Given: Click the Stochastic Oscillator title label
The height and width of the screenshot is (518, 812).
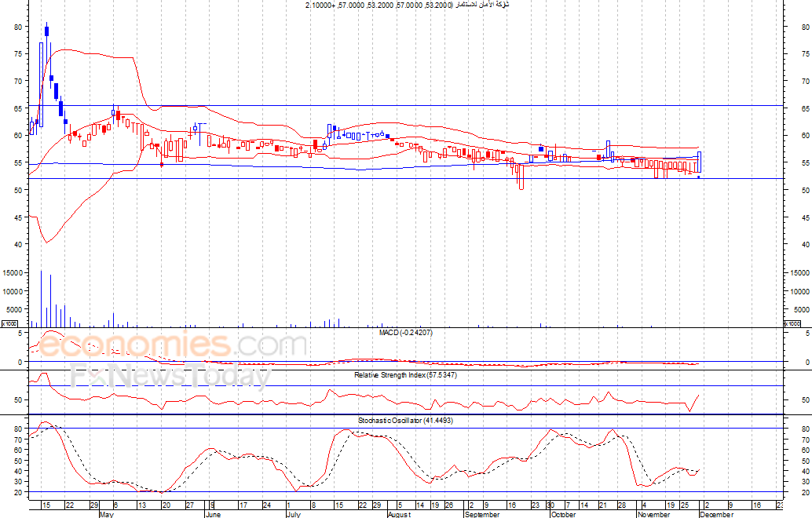Looking at the screenshot, I should [404, 421].
